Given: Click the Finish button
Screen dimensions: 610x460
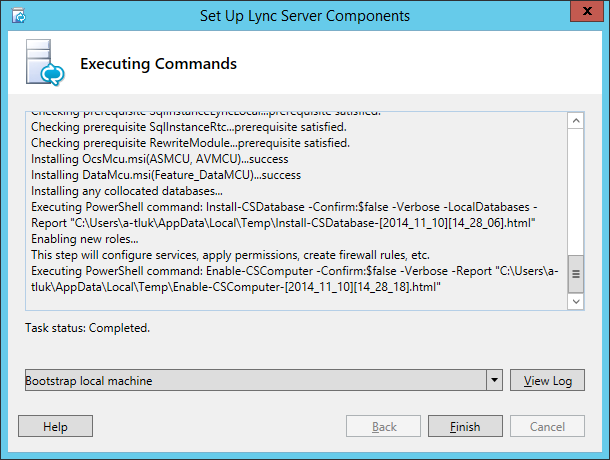Looking at the screenshot, I should (465, 427).
